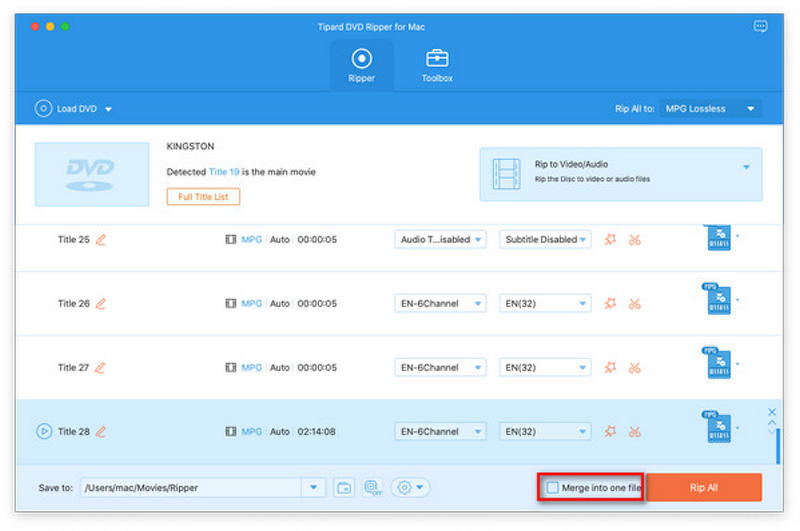This screenshot has width=800, height=531.
Task: Open the edit effects wand for Title 28
Action: [x=610, y=432]
